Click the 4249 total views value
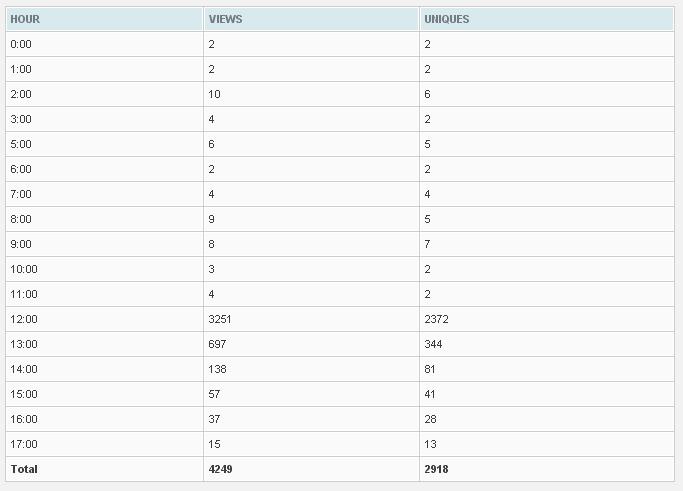This screenshot has height=491, width=683. [x=221, y=468]
